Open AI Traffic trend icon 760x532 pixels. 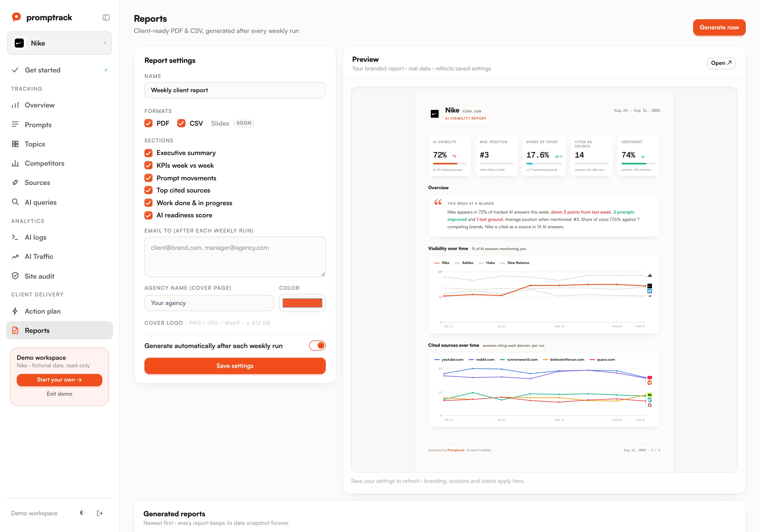pyautogui.click(x=15, y=257)
